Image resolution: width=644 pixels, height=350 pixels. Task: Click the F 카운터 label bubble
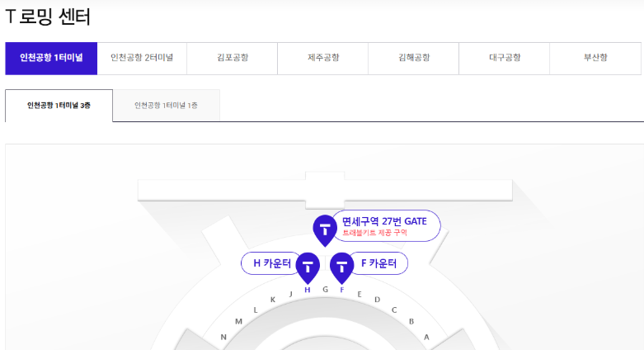coord(378,263)
